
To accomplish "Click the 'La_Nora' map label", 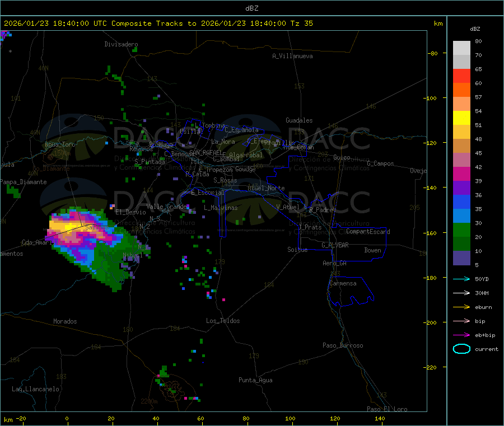I will (x=223, y=142).
